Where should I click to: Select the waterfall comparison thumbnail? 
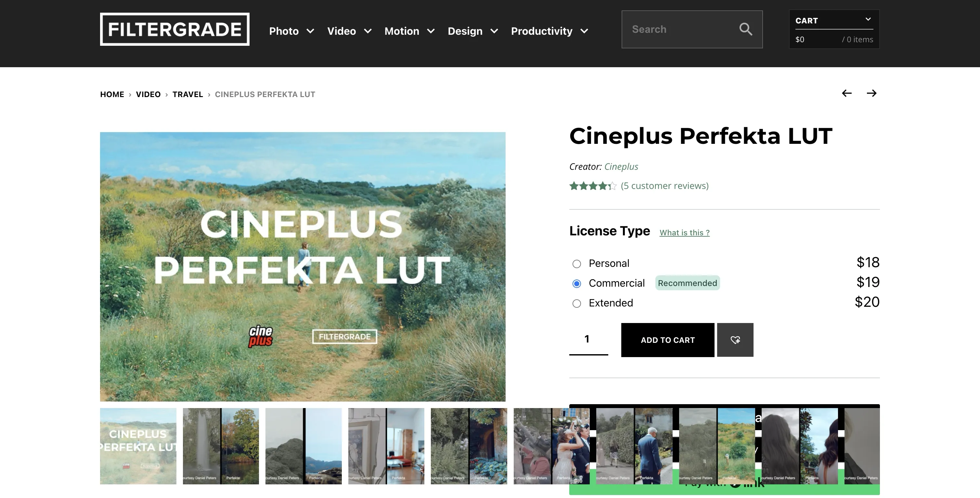pyautogui.click(x=221, y=446)
